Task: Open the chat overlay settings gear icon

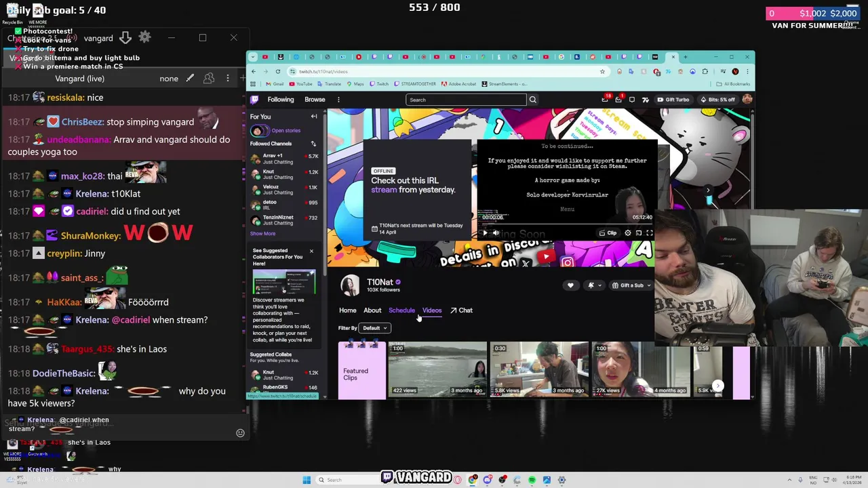Action: click(144, 37)
